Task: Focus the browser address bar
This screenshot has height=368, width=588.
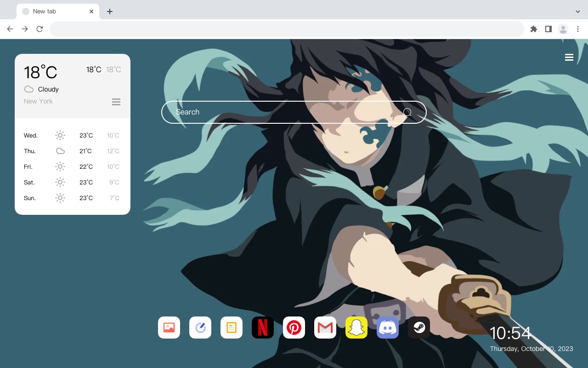Action: (x=287, y=29)
